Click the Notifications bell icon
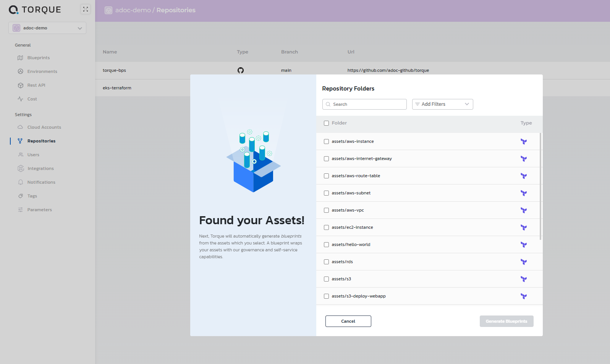610x364 pixels. coord(21,182)
